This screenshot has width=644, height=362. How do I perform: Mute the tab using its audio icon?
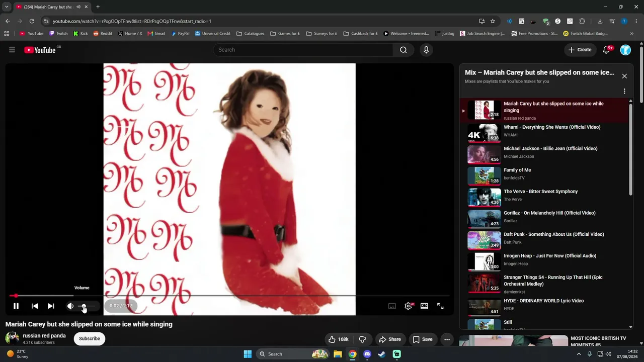[x=78, y=7]
